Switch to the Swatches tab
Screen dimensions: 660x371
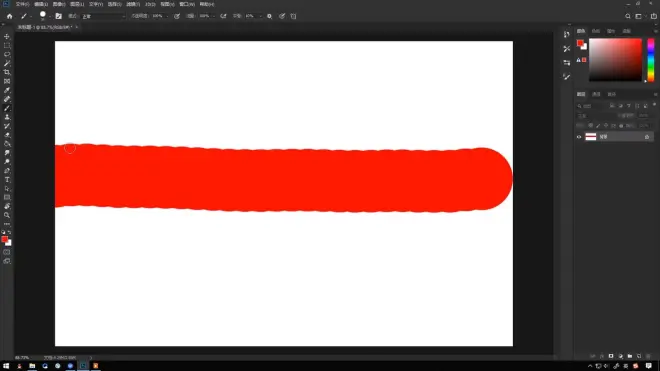pos(596,31)
